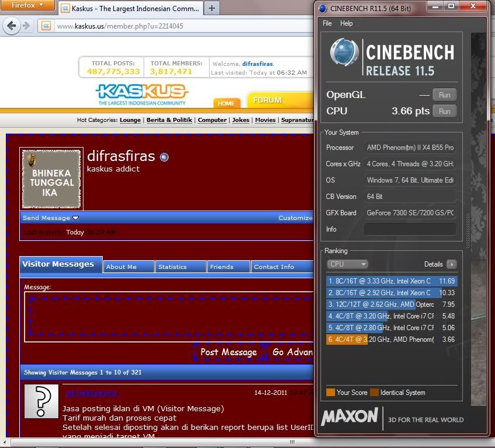Click the Your Score orange swatch
Image resolution: width=495 pixels, height=448 pixels.
(x=330, y=392)
